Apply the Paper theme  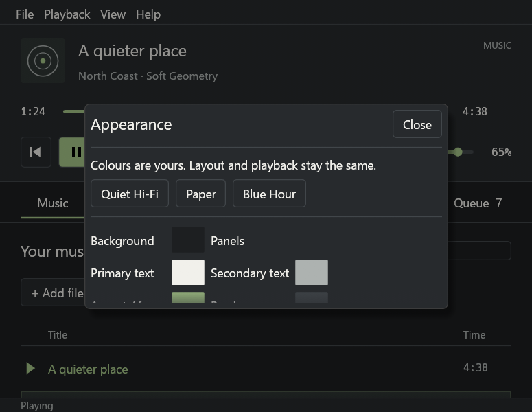[x=200, y=194]
